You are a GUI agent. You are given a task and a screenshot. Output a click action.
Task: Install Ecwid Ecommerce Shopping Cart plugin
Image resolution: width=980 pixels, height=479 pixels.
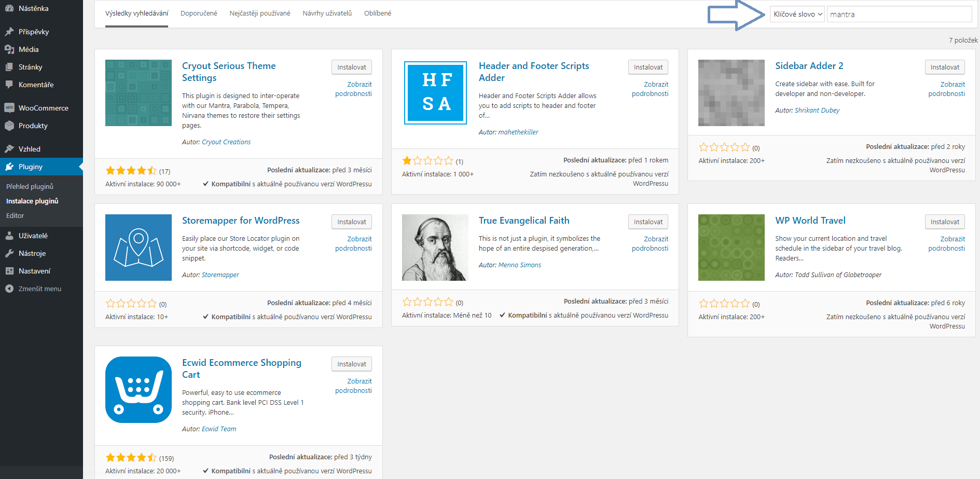[352, 364]
